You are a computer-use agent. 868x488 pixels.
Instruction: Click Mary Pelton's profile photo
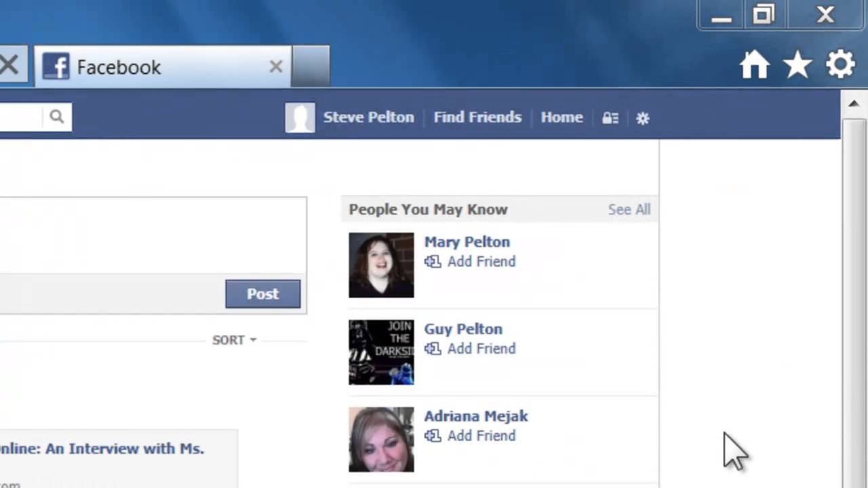point(381,265)
